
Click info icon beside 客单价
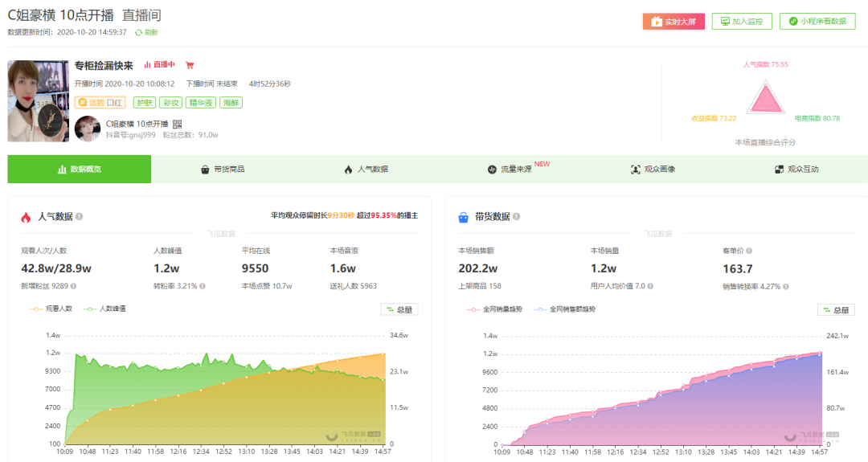(749, 251)
